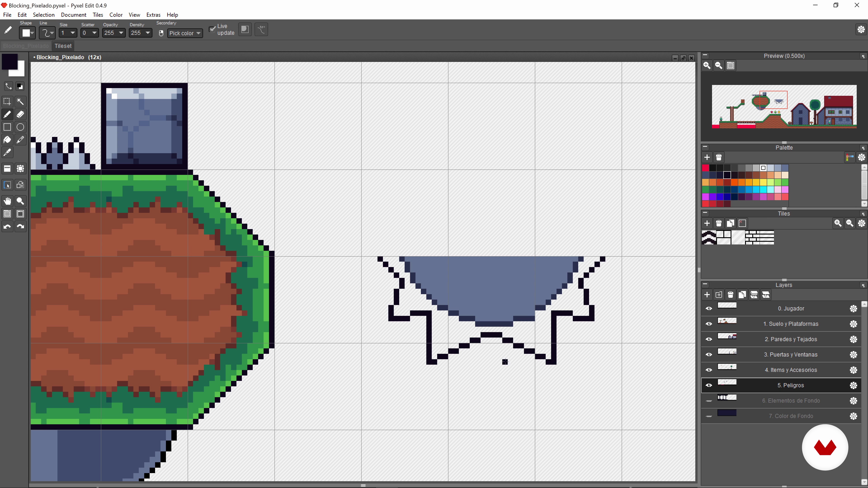The image size is (868, 488).
Task: Open the Selection menu
Action: (x=43, y=15)
